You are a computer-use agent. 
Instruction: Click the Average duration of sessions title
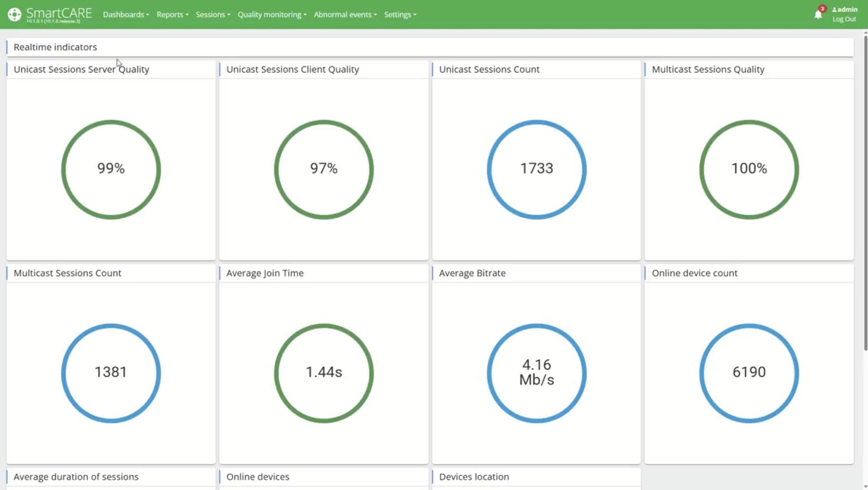[76, 476]
